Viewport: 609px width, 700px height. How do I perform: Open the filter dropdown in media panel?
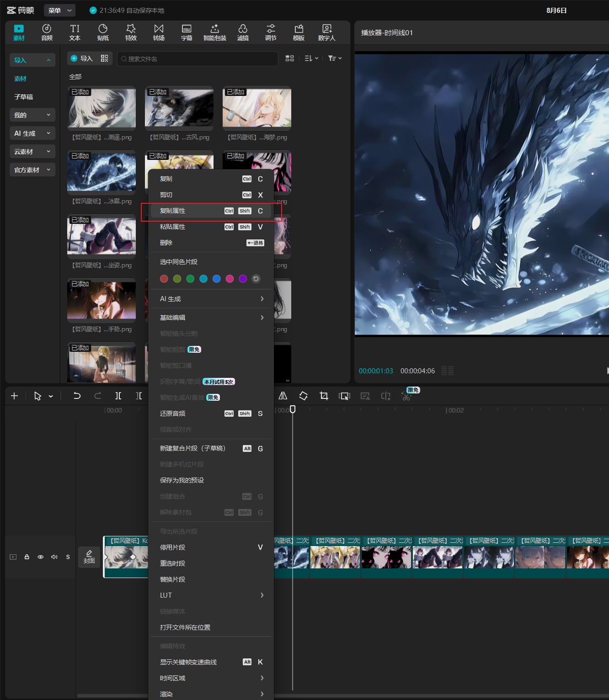click(x=335, y=58)
